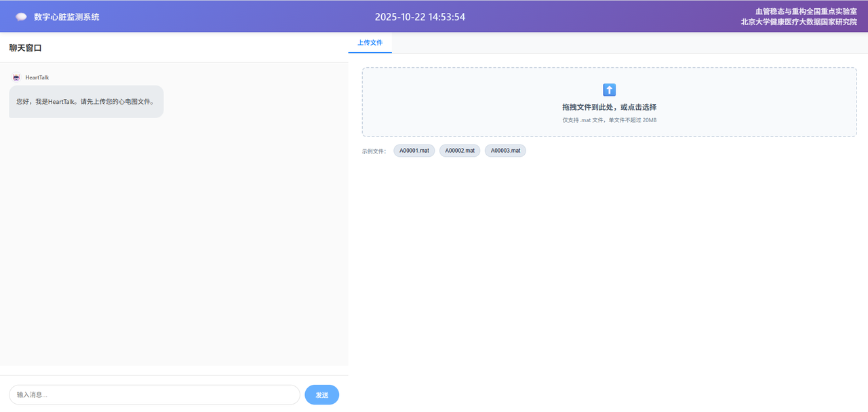The height and width of the screenshot is (412, 868).
Task: Click the blue upload arrow icon
Action: 609,90
